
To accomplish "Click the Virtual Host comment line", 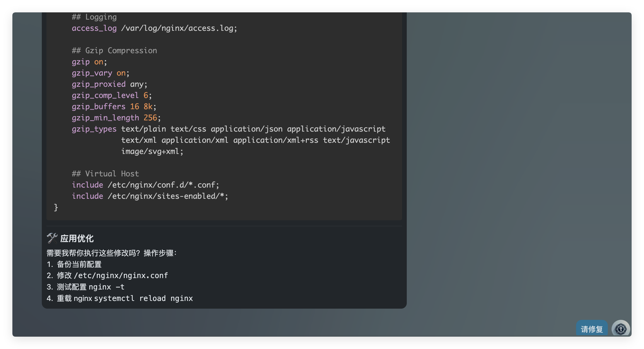I will (x=105, y=174).
